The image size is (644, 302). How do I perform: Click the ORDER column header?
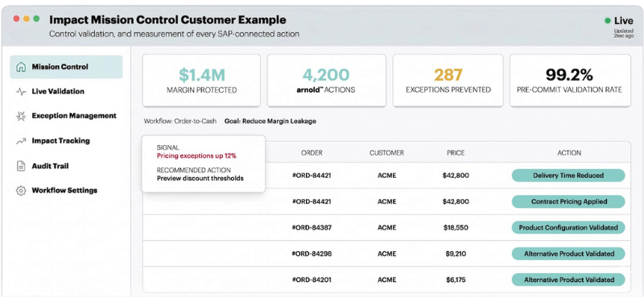point(312,153)
